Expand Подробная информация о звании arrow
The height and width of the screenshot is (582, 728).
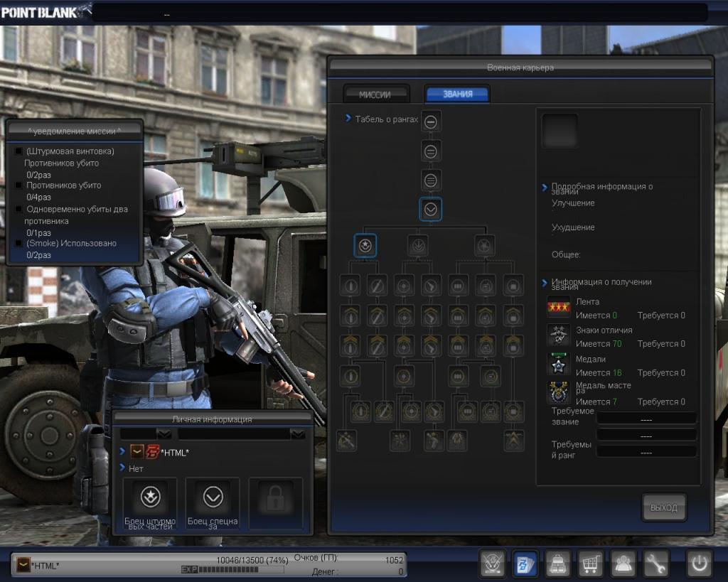coord(545,187)
